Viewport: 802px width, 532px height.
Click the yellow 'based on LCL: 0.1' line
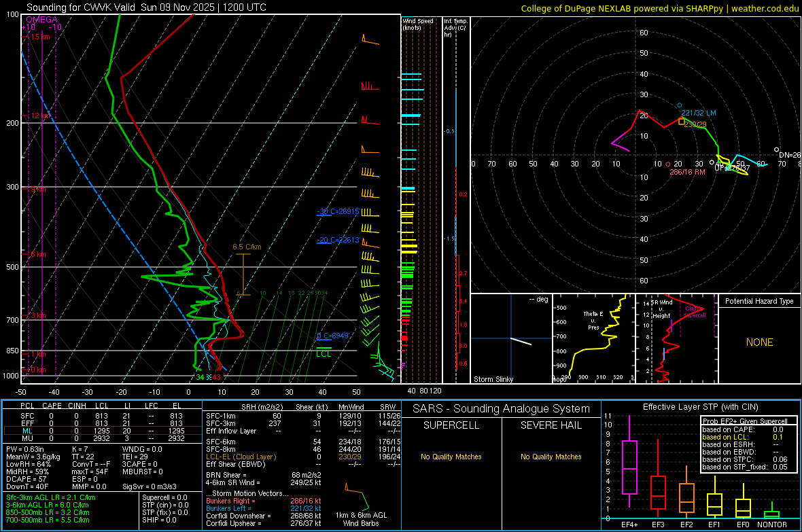coord(743,437)
